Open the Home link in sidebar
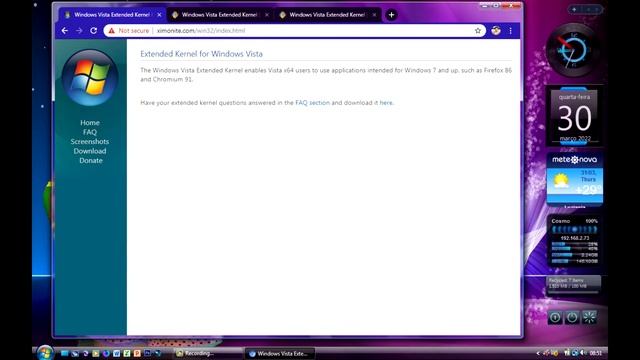 pyautogui.click(x=90, y=122)
